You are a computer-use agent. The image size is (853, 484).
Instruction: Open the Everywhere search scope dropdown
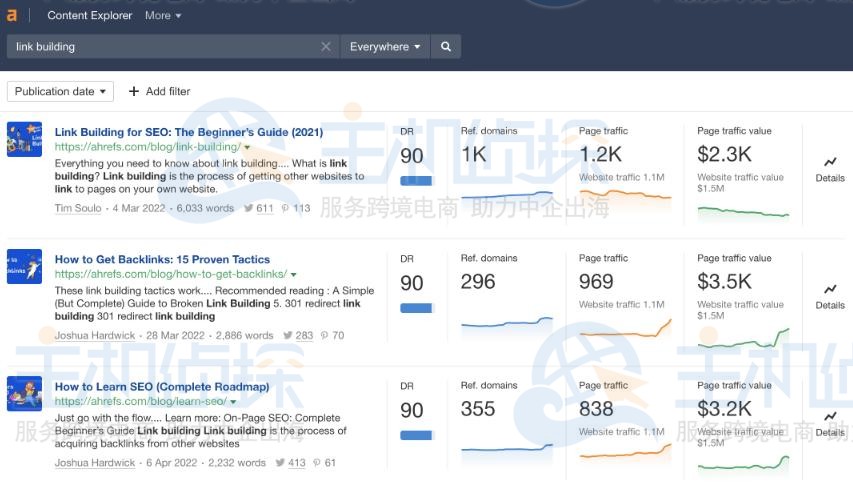[x=385, y=46]
